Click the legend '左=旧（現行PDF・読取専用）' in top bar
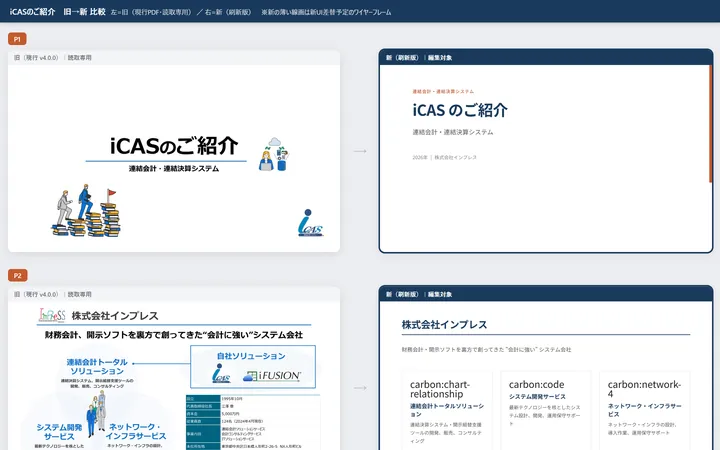 coord(151,12)
